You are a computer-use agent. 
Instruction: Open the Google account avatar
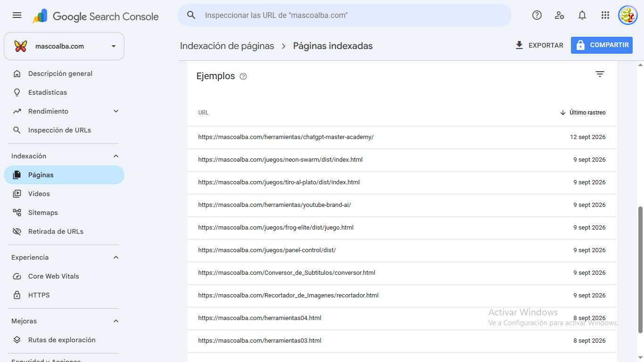628,15
